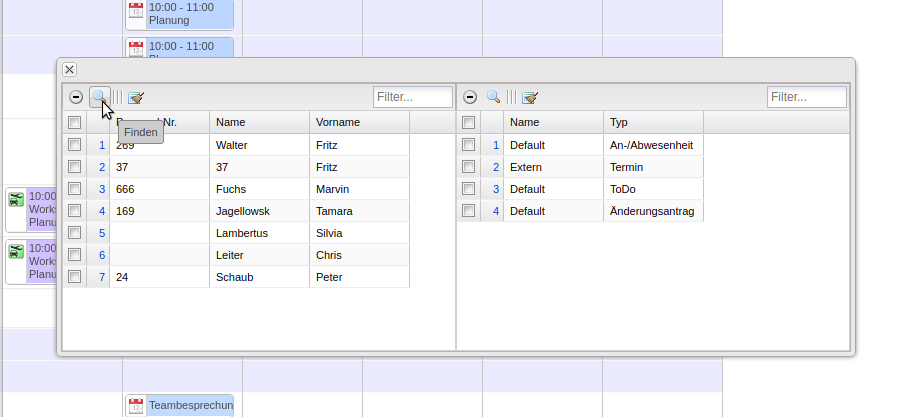912x417 pixels.
Task: Click calendar icon of Teambesprechung appointment
Action: [137, 405]
